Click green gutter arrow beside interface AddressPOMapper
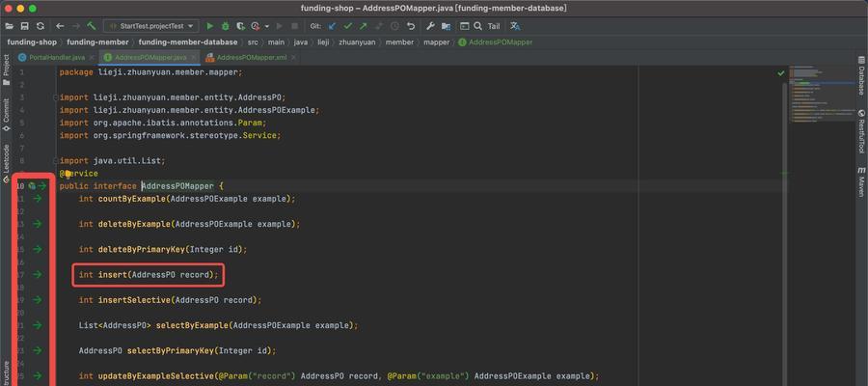The image size is (868, 386). [42, 186]
